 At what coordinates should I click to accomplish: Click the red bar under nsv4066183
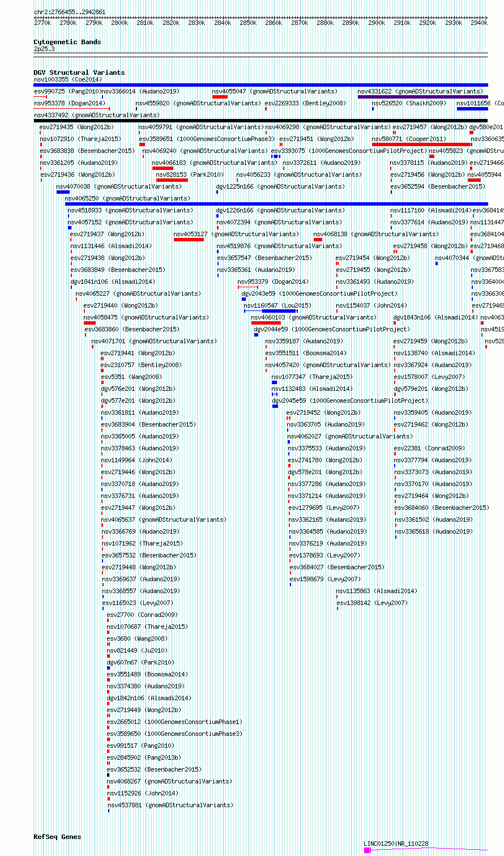(163, 168)
